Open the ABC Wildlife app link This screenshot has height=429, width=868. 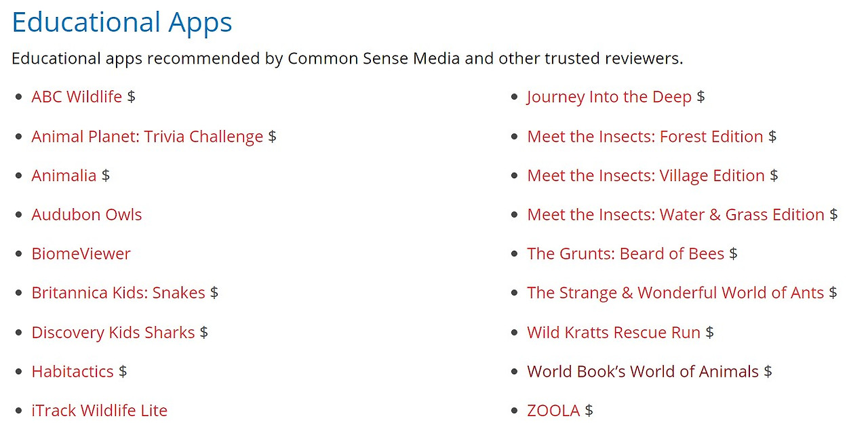[x=77, y=97]
